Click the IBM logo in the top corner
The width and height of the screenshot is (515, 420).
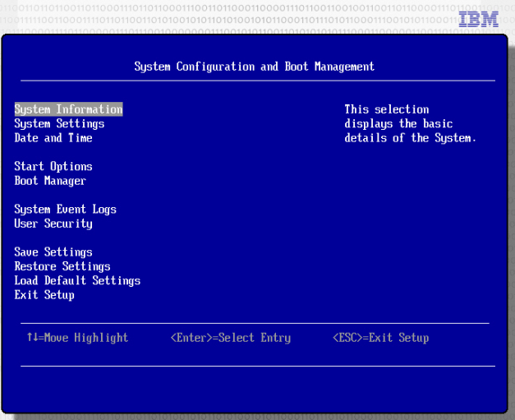(x=478, y=19)
